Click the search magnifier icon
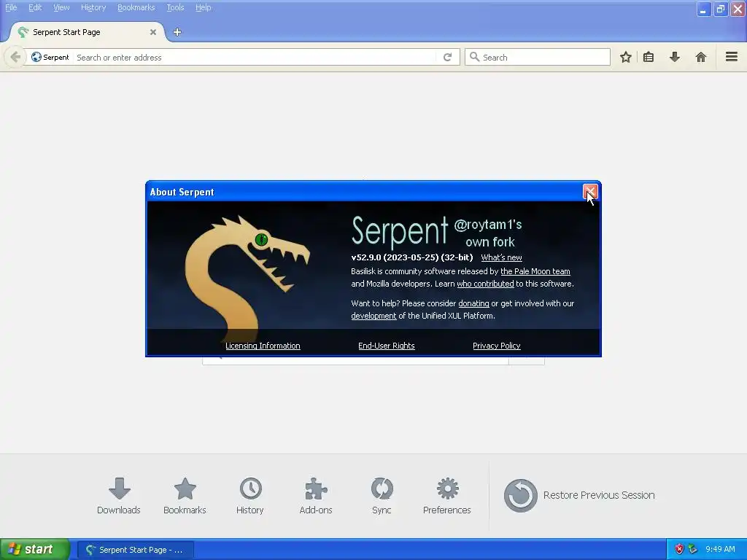The height and width of the screenshot is (560, 747). tap(474, 57)
